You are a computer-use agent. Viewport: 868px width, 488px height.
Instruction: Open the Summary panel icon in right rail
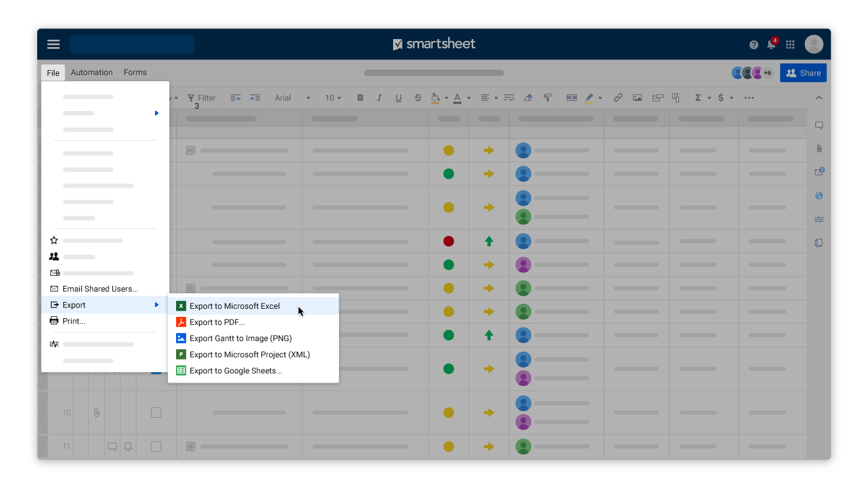(x=819, y=243)
